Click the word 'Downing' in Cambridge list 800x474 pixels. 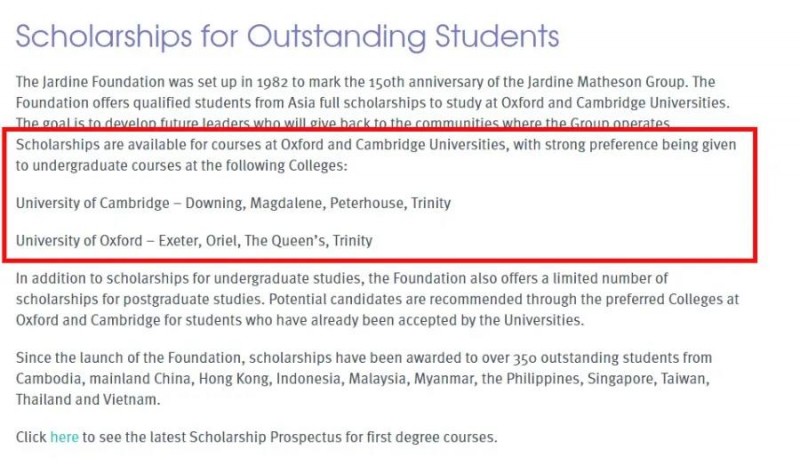pyautogui.click(x=215, y=203)
